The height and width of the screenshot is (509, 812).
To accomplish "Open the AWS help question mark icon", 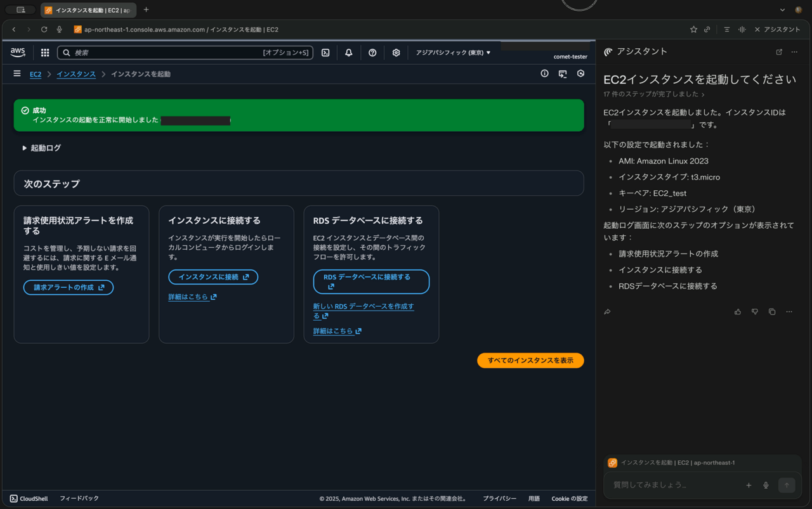I will [372, 53].
